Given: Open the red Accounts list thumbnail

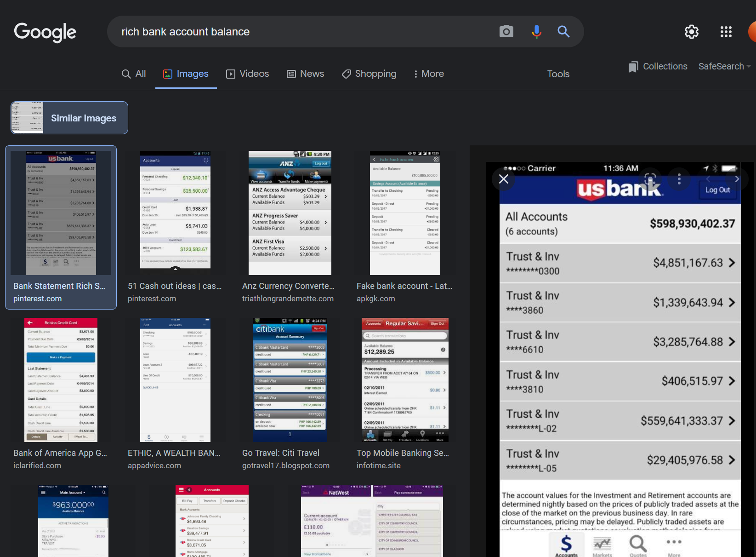Looking at the screenshot, I should click(212, 521).
